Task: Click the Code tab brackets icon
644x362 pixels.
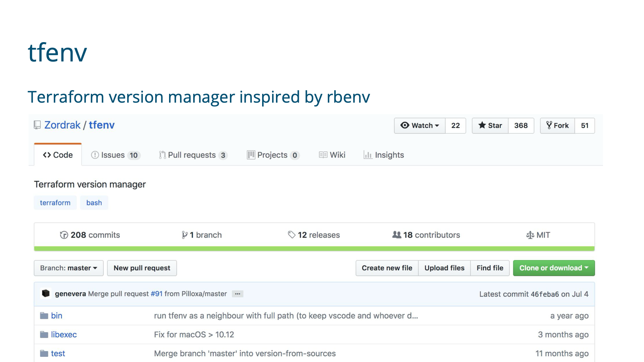Action: click(x=47, y=155)
